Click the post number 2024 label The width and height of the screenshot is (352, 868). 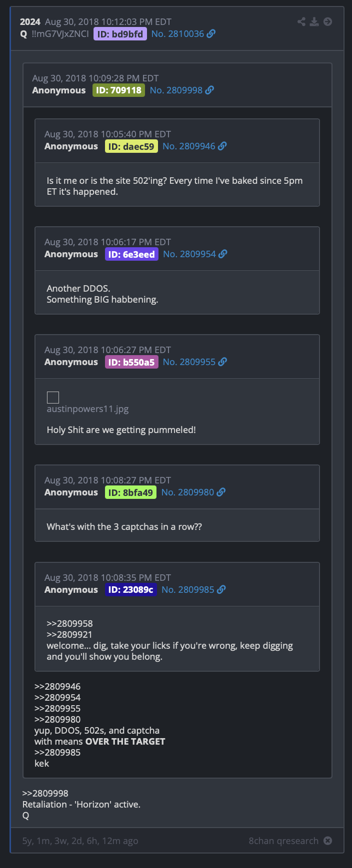30,22
